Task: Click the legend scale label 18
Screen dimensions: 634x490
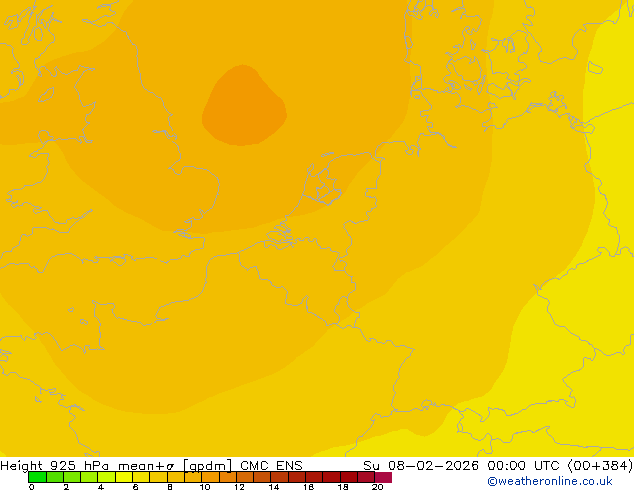Action: 343,487
